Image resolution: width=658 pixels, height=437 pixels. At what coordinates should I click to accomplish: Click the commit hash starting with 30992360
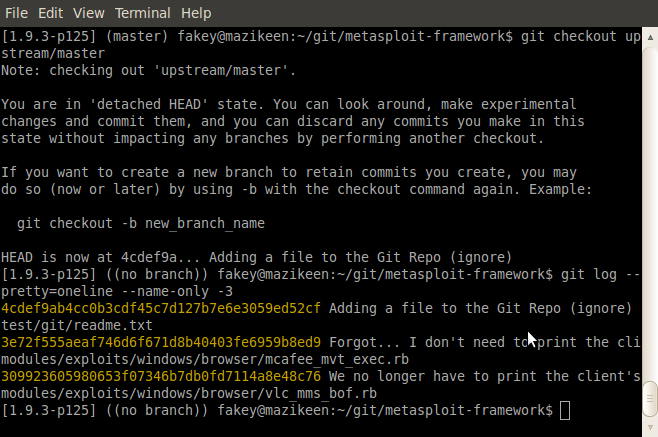161,376
